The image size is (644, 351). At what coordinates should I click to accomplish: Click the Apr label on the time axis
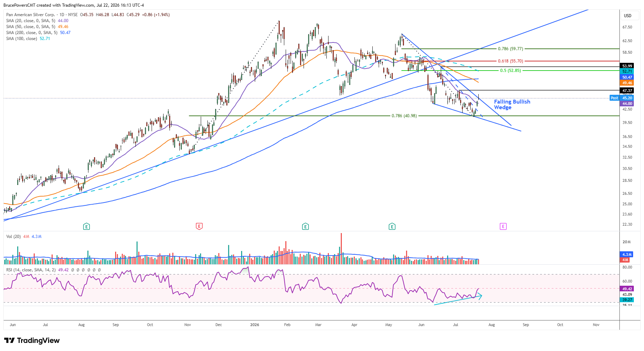pos(354,325)
